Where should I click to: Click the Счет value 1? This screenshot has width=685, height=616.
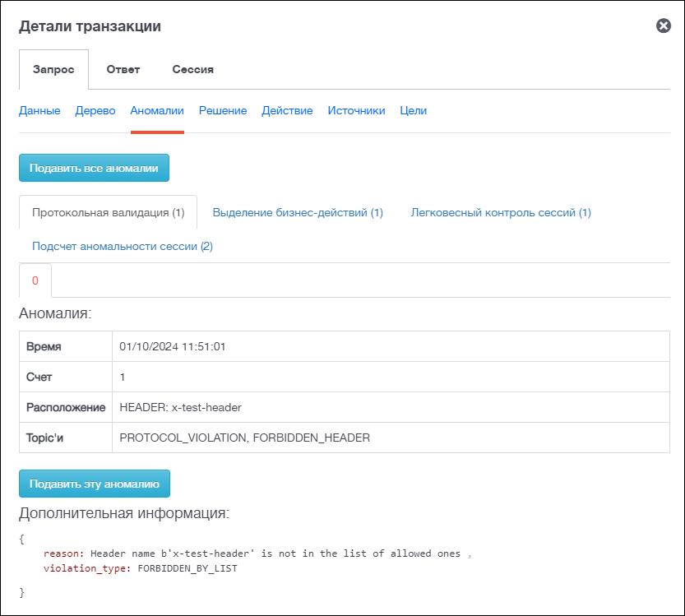(x=123, y=377)
